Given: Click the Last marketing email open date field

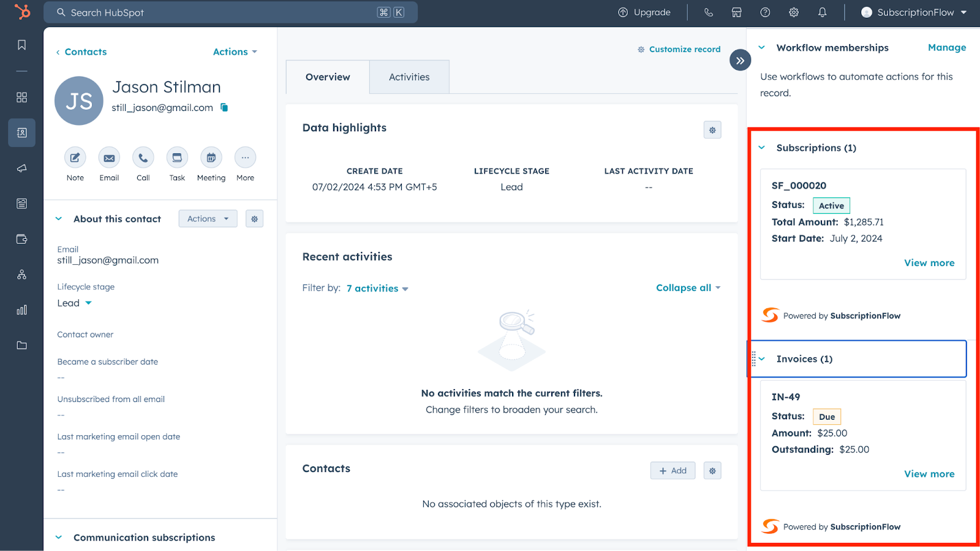Looking at the screenshot, I should click(119, 444).
